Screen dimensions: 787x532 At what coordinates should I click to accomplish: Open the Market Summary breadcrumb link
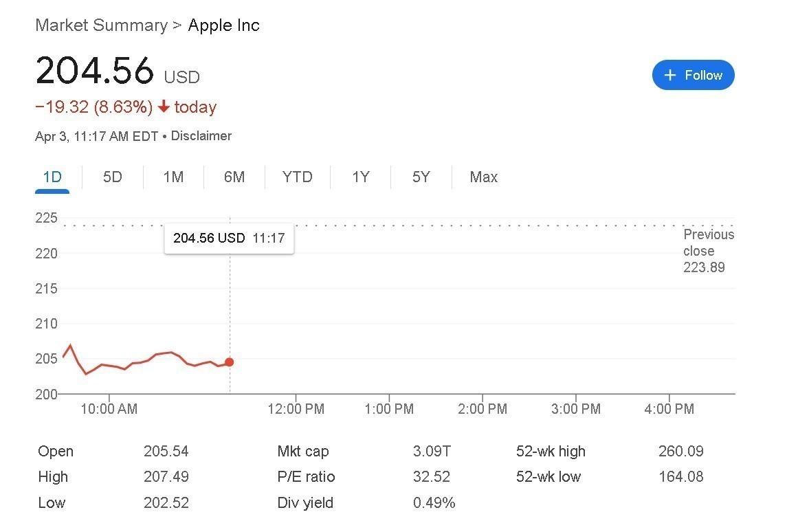[x=101, y=25]
